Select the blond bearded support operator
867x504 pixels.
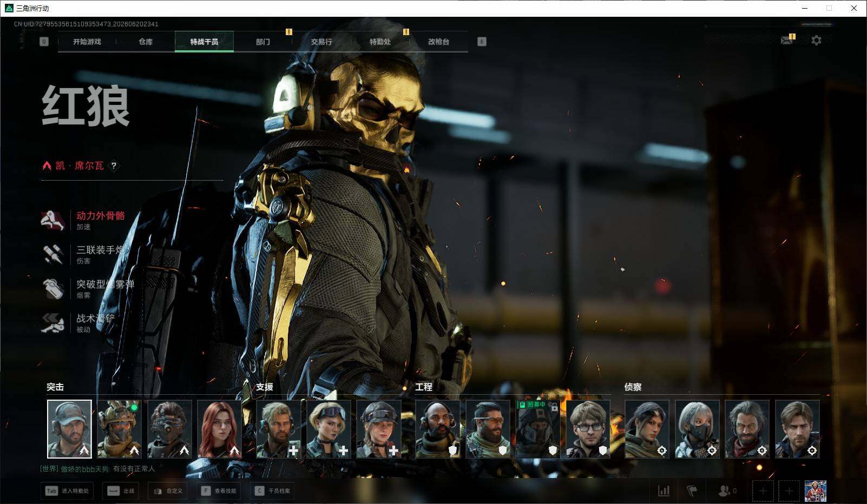[x=278, y=429]
